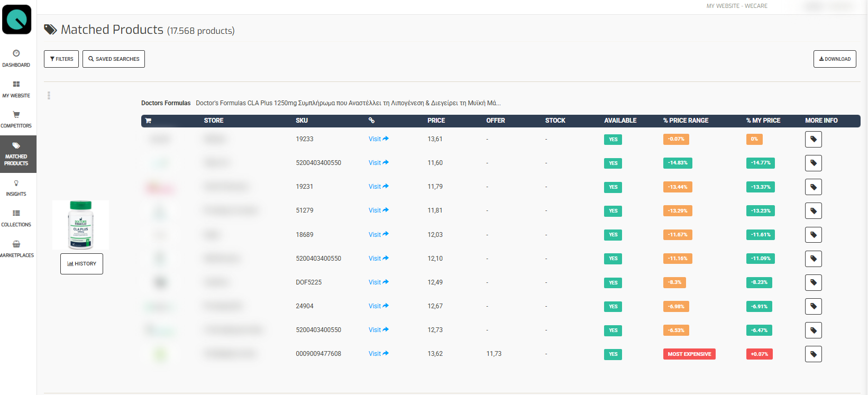
Task: Open more info for SKU 0009009477608
Action: tap(813, 354)
